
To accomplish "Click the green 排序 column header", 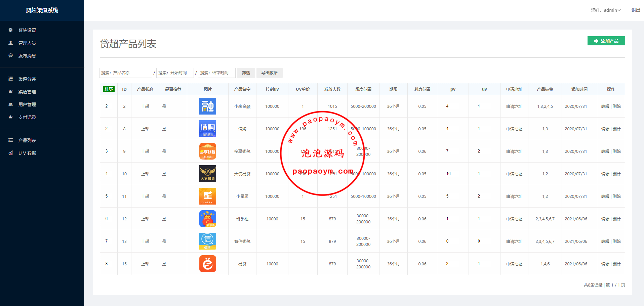I will [109, 89].
